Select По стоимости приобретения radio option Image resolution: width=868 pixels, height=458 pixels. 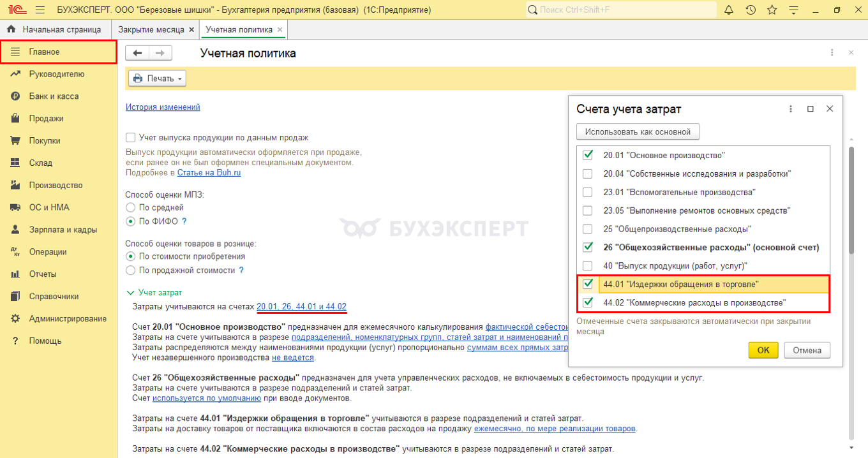[x=131, y=256]
